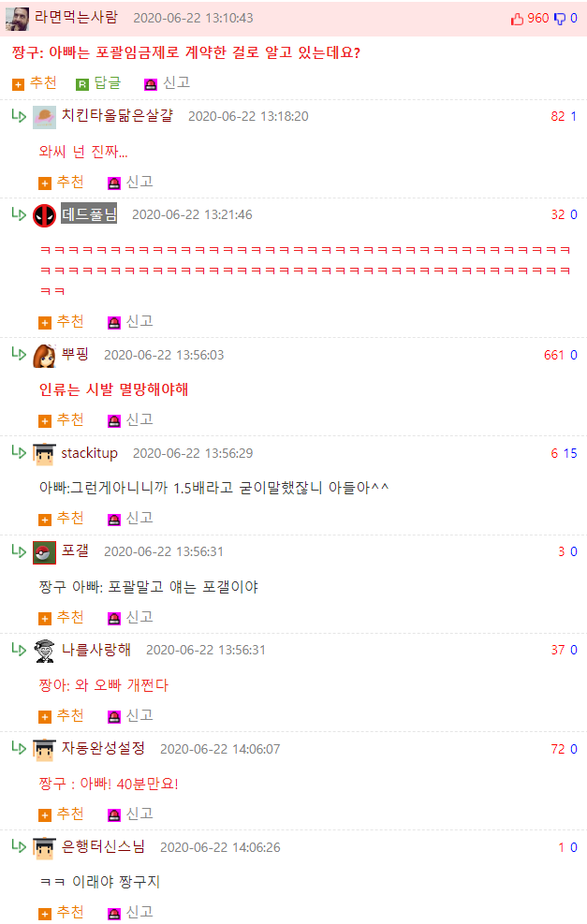Recommend 자동완성설정's reply via 추천
Screen dimensions: 587x924
[x=61, y=814]
